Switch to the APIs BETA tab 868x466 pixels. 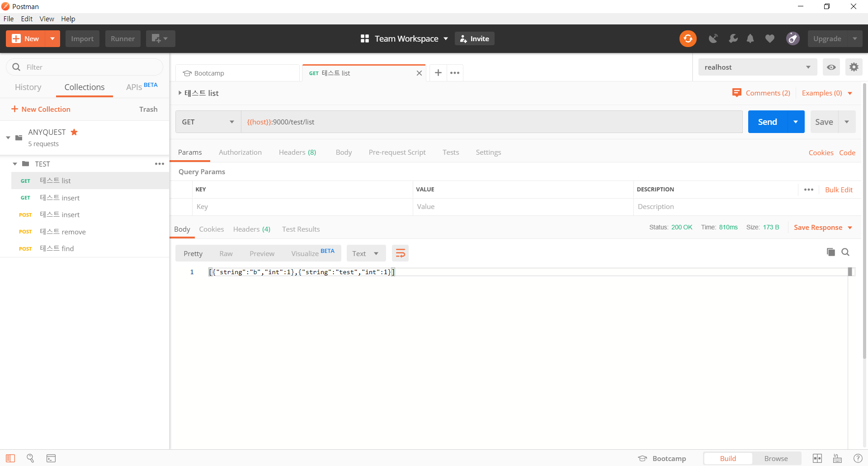pyautogui.click(x=142, y=87)
